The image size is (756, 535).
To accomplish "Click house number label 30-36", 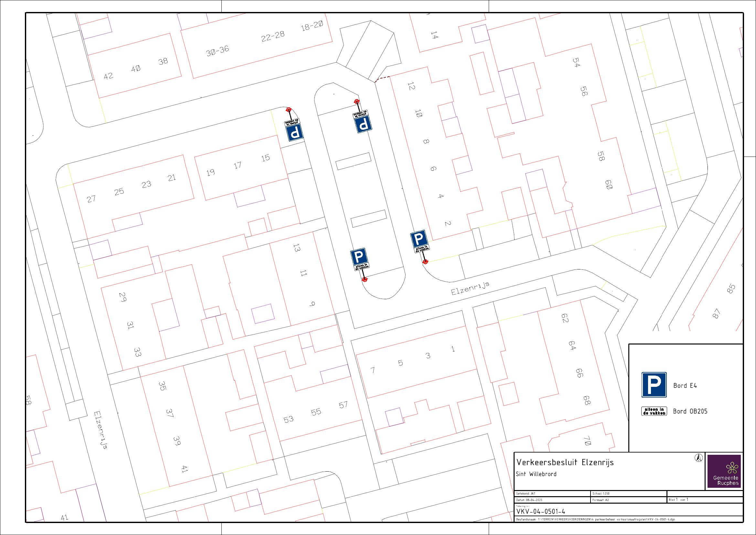I will tap(218, 51).
